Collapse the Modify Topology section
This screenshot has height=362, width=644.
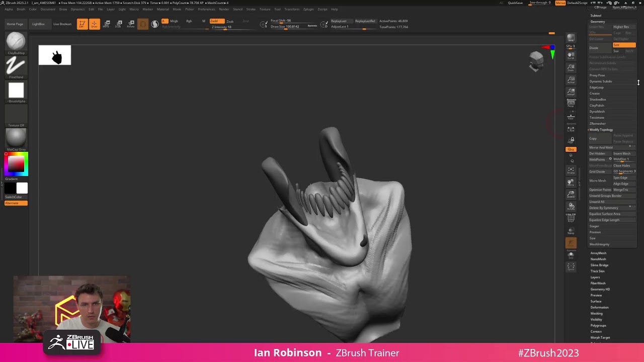point(601,130)
